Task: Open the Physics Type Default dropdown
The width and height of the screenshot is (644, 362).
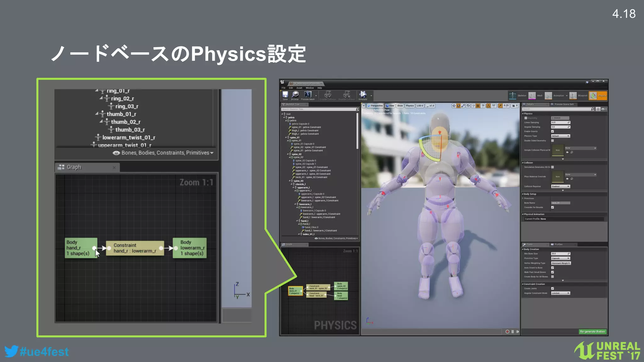Action: [560, 136]
